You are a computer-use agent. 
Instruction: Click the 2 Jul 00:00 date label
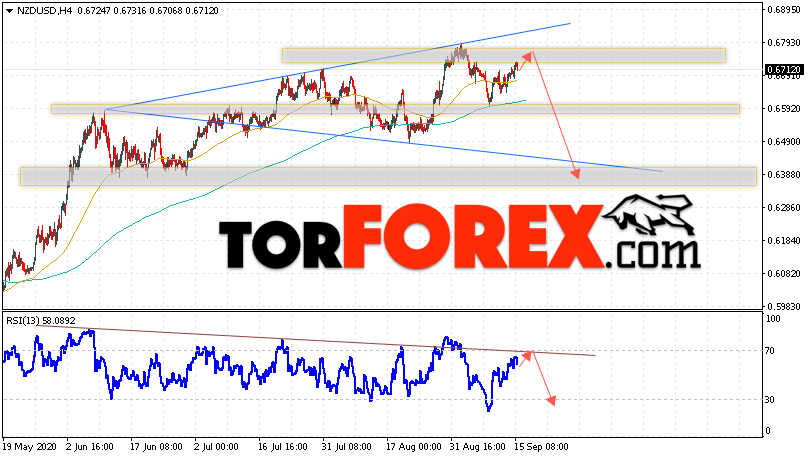click(216, 447)
